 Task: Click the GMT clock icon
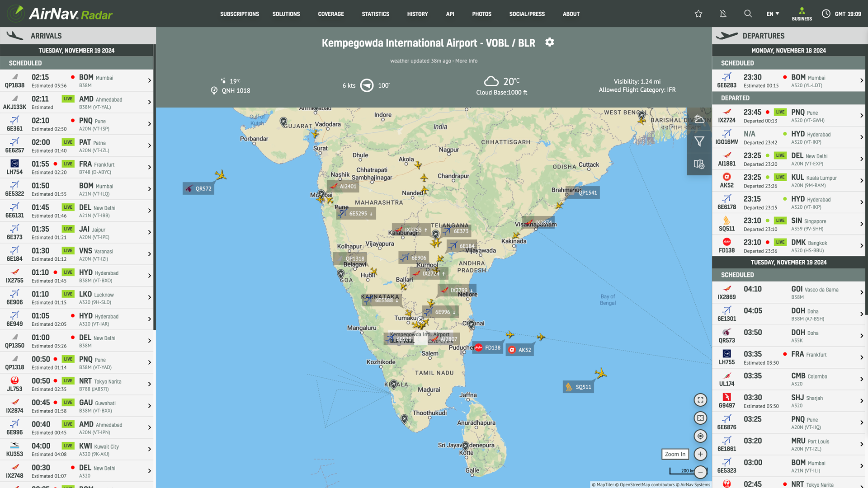click(826, 14)
